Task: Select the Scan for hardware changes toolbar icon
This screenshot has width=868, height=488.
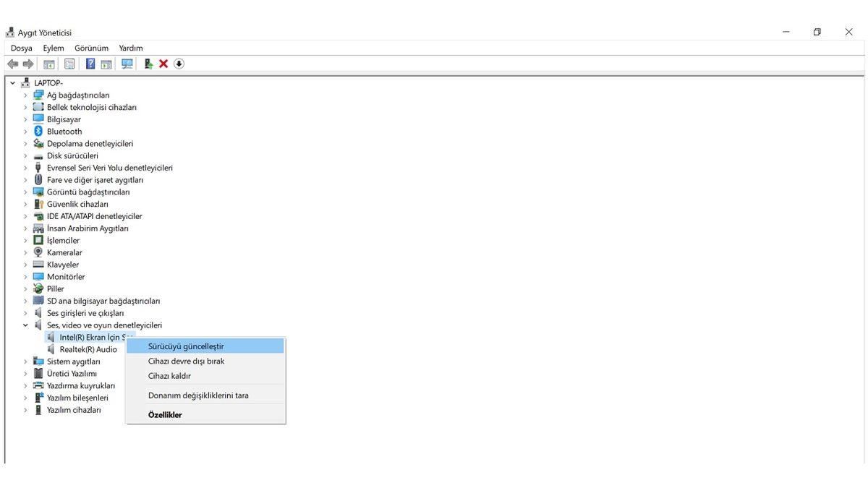Action: point(127,64)
